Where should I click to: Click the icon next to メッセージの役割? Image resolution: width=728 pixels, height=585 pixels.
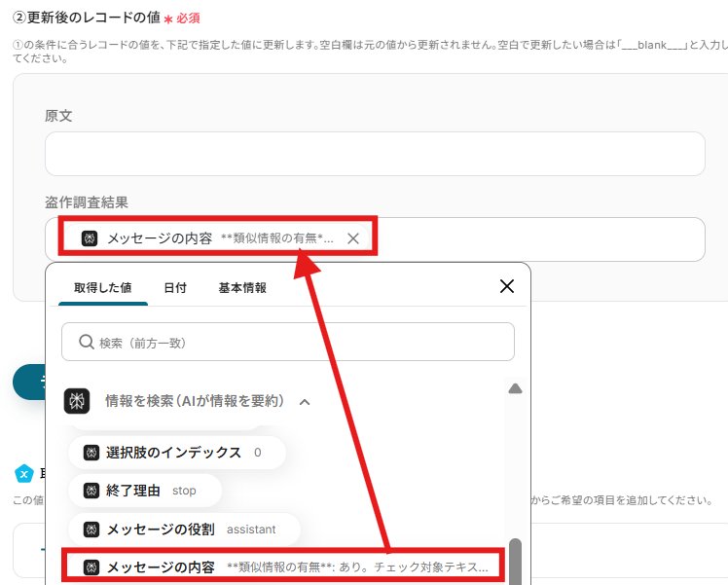tap(91, 530)
